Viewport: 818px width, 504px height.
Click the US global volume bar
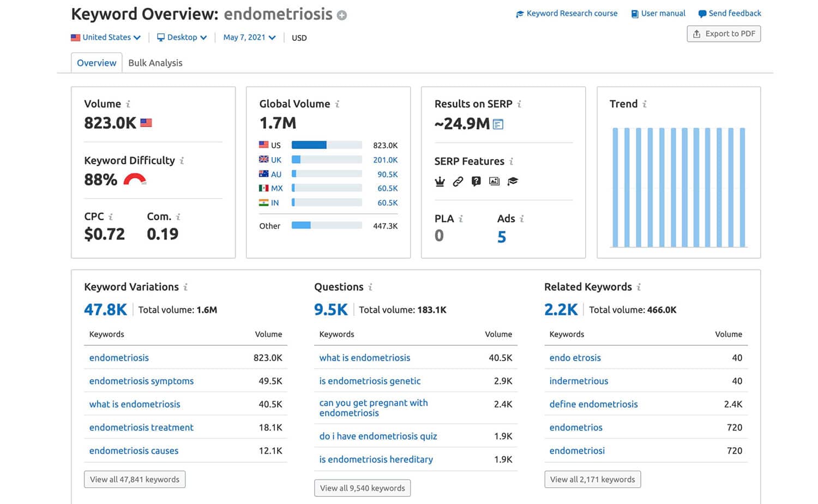tap(327, 145)
